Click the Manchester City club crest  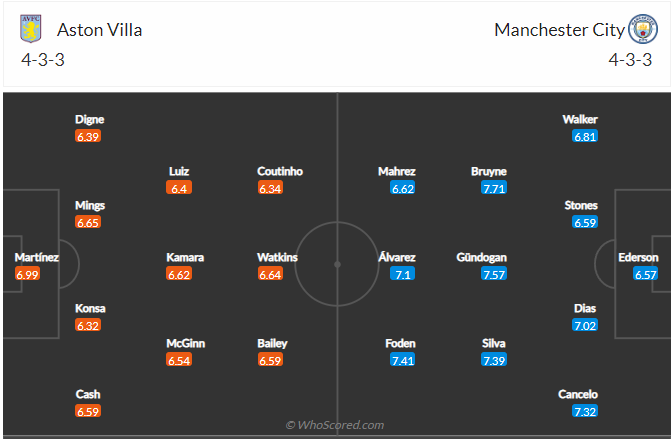(x=642, y=29)
